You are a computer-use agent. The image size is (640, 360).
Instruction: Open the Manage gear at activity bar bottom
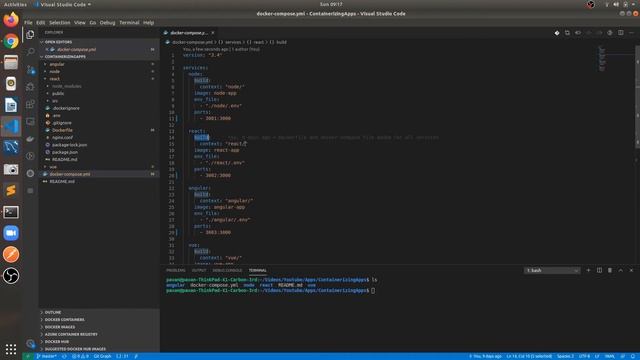click(x=30, y=343)
